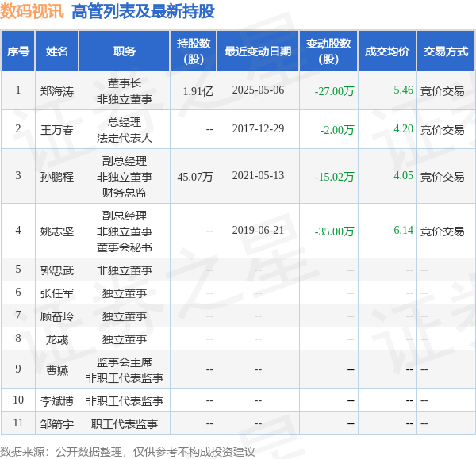This screenshot has width=476, height=459.
Task: Click 孙鹏程's position cell with 财务总监
Action: click(125, 177)
